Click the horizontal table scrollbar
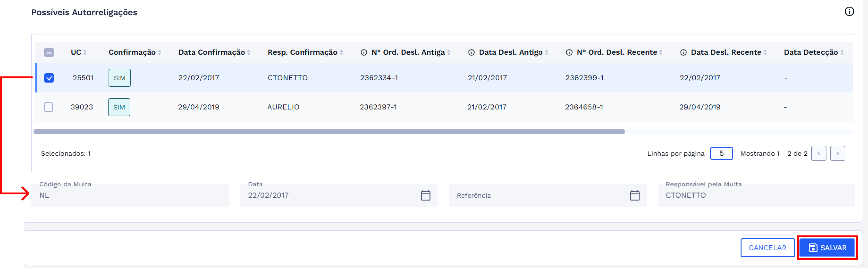 (x=329, y=132)
